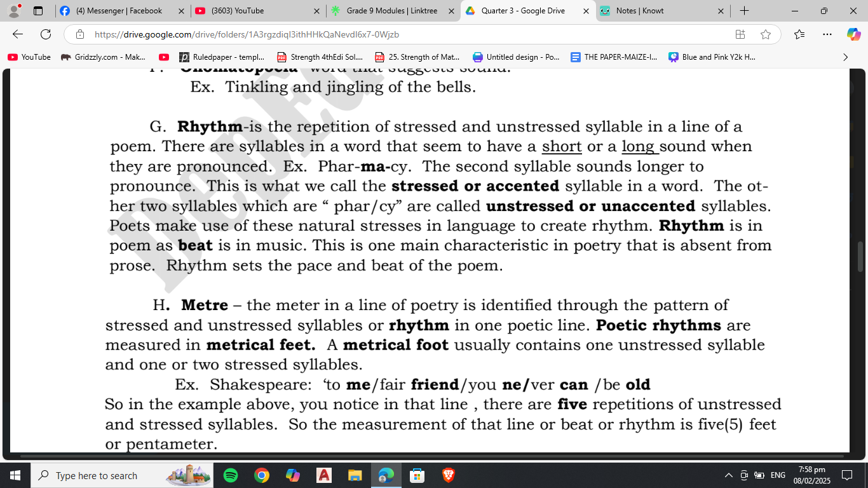Click the vertical scrollbar thumb

tap(861, 257)
